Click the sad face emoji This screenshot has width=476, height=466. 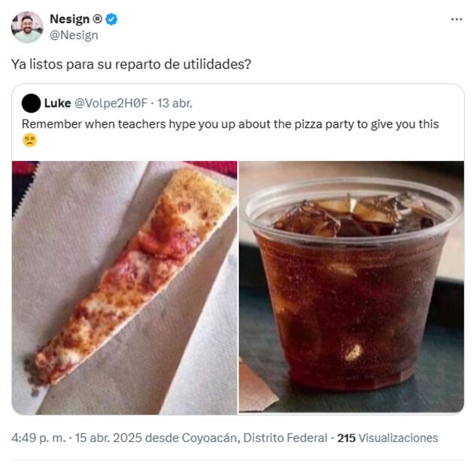[29, 140]
